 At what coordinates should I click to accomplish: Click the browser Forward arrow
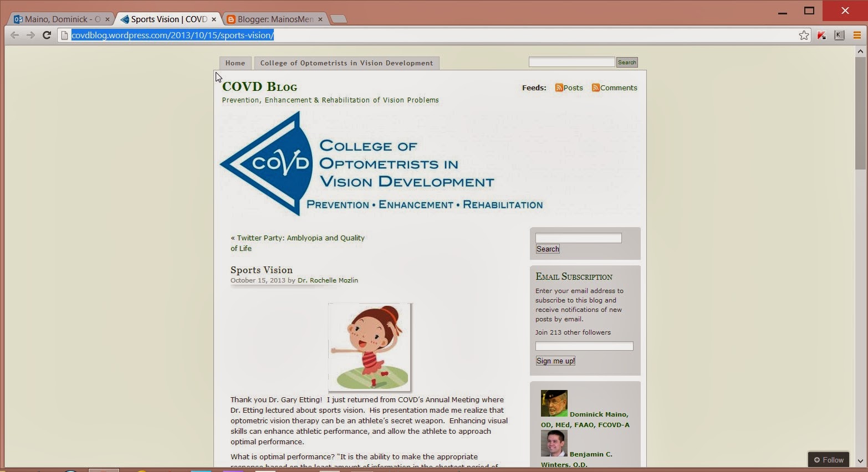[31, 35]
